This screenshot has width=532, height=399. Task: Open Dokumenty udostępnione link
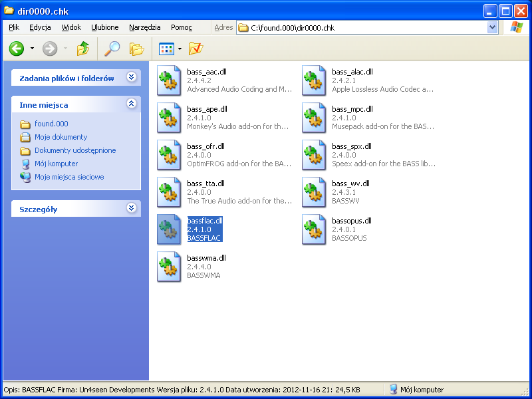75,150
